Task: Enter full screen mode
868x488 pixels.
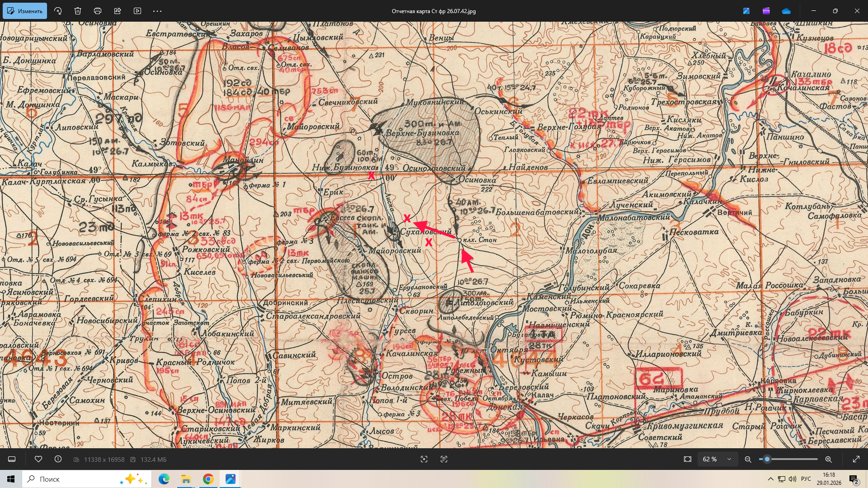Action: click(x=856, y=459)
